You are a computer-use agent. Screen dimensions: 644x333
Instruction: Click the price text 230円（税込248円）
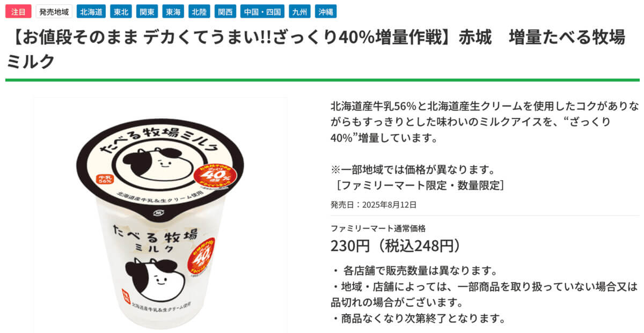pos(396,245)
